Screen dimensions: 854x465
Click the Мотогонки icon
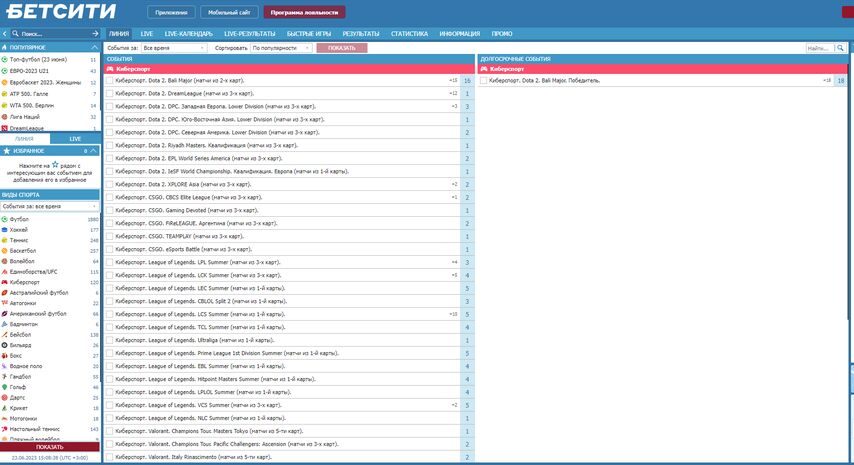pyautogui.click(x=4, y=418)
